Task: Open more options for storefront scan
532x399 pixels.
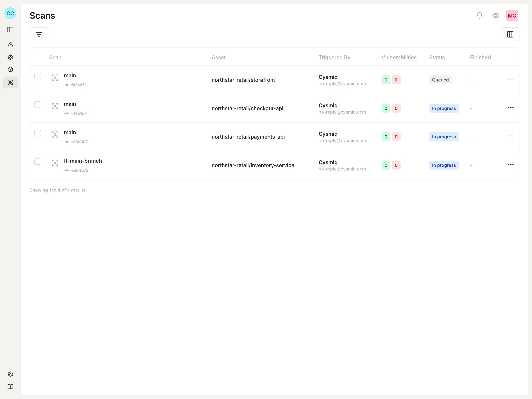Action: [511, 79]
